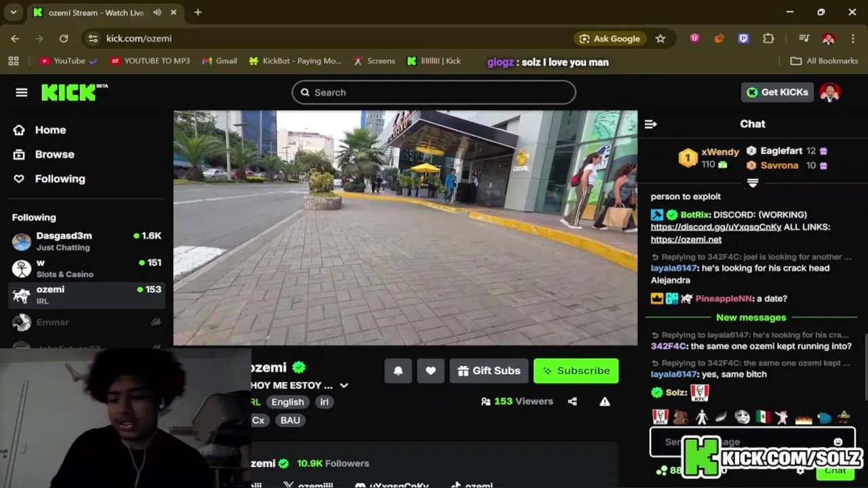Go back in browser

pyautogui.click(x=15, y=39)
